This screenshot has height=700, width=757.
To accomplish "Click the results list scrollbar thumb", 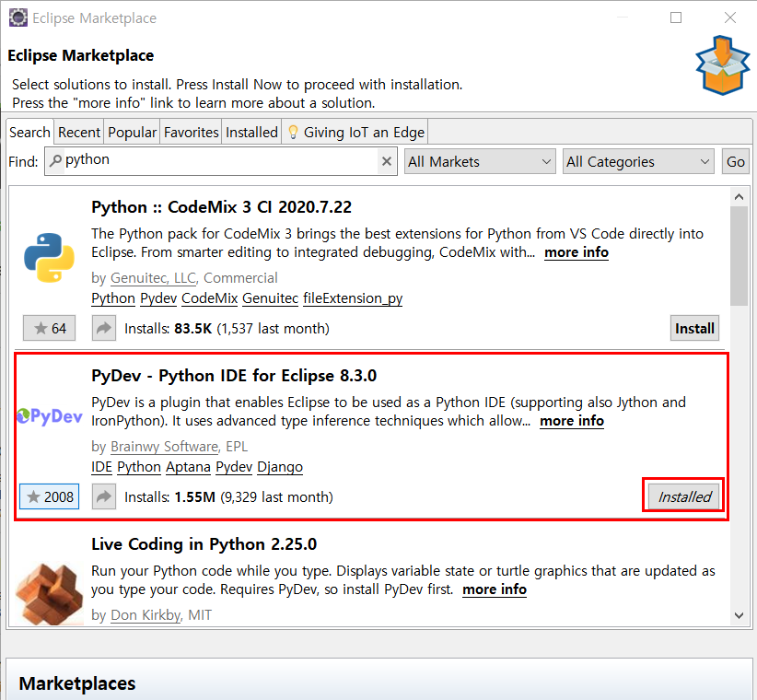I will (739, 256).
